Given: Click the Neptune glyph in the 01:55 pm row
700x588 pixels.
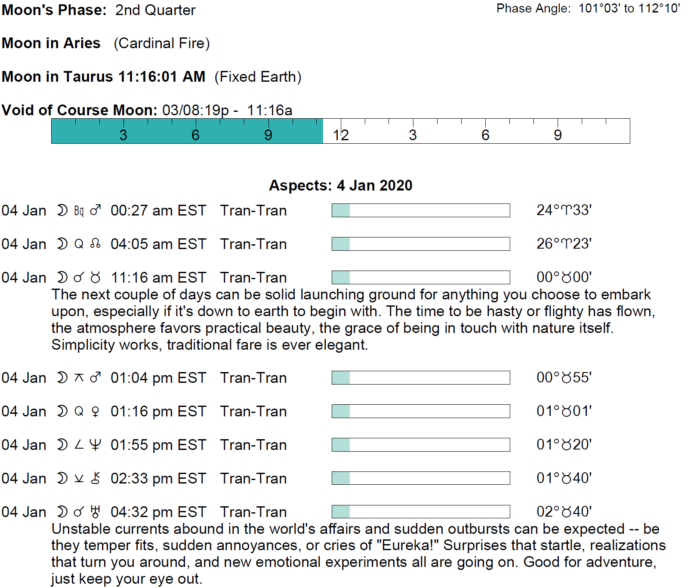Looking at the screenshot, I should click(x=96, y=445).
